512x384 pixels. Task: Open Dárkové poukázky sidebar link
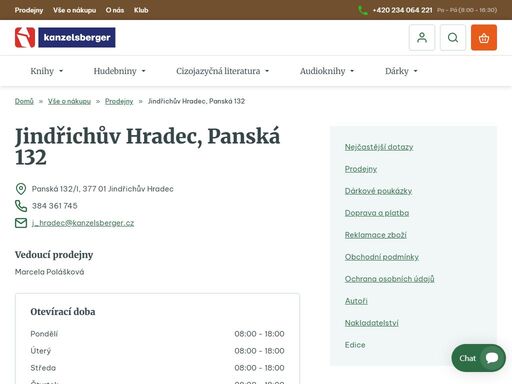click(378, 191)
